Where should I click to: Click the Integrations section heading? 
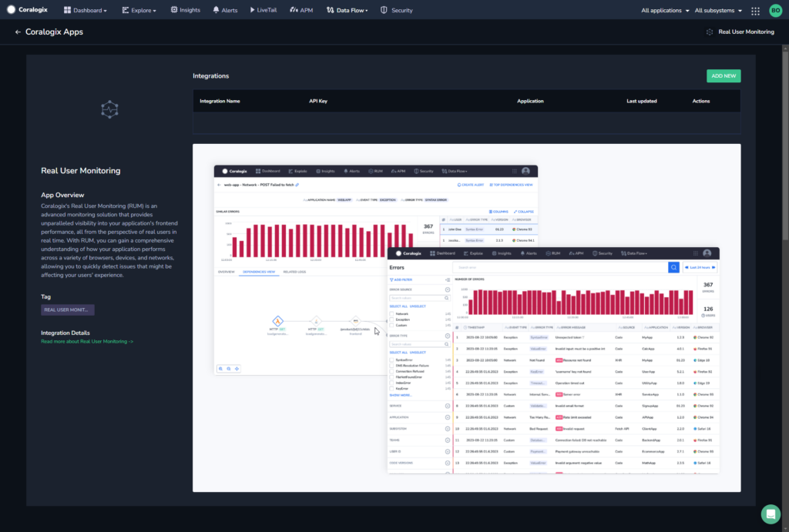[x=211, y=76]
